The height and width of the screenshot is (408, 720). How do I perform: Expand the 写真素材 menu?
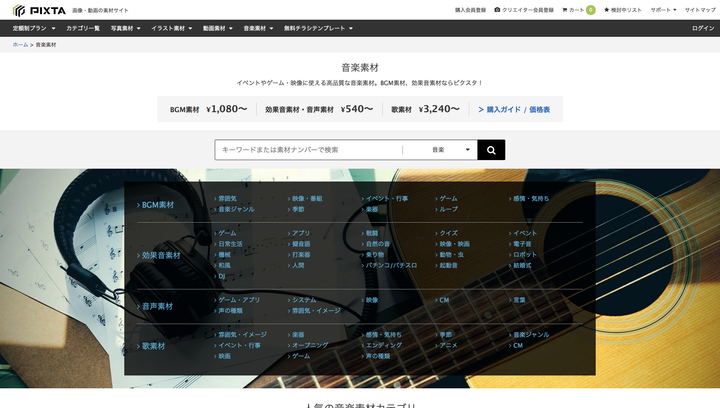pos(125,28)
